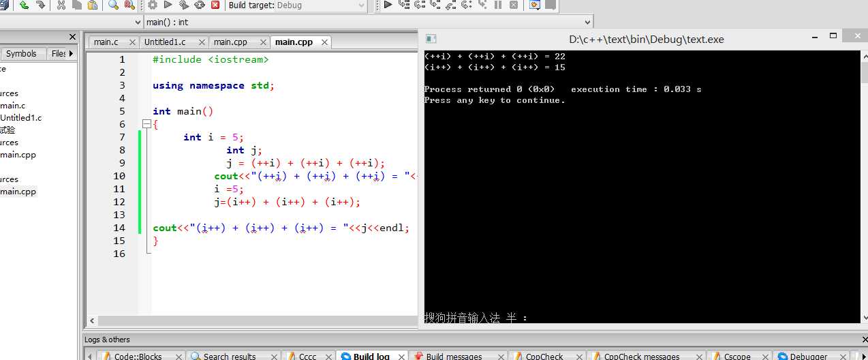Close the Build log tab
The image size is (868, 360).
pyautogui.click(x=400, y=356)
